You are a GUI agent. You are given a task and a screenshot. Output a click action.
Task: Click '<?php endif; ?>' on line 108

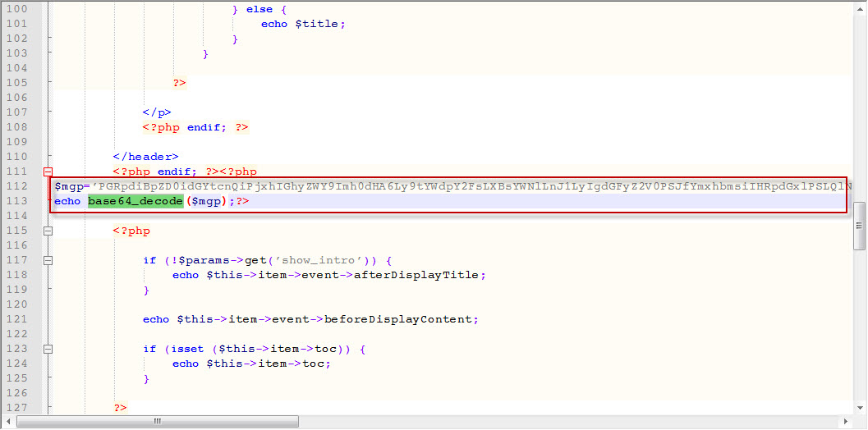tap(195, 127)
